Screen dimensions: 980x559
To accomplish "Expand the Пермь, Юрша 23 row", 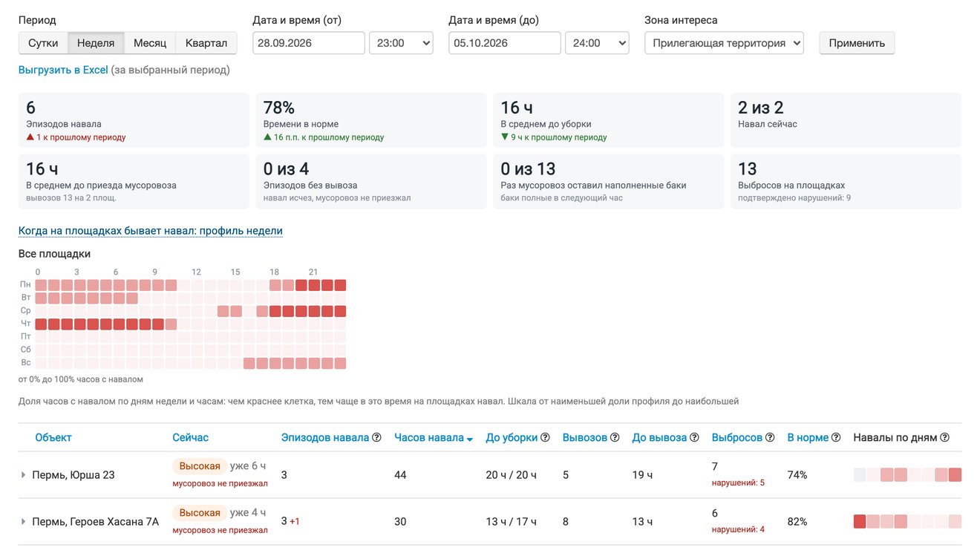I will pyautogui.click(x=23, y=475).
